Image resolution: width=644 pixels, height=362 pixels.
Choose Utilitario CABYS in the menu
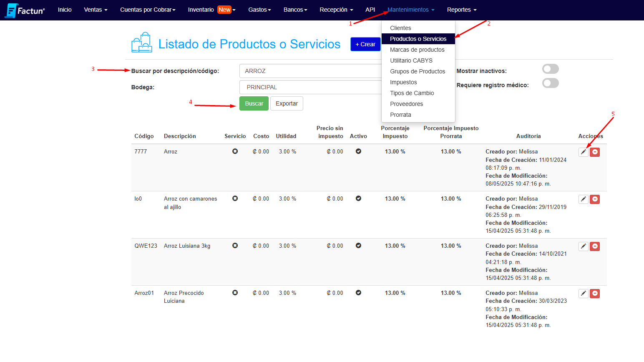(418, 60)
